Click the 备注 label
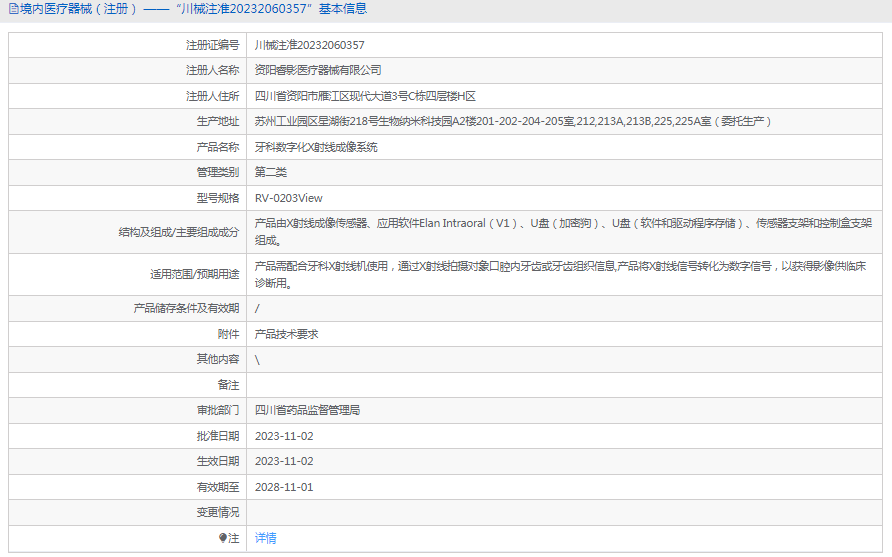This screenshot has height=557, width=892. pos(228,385)
